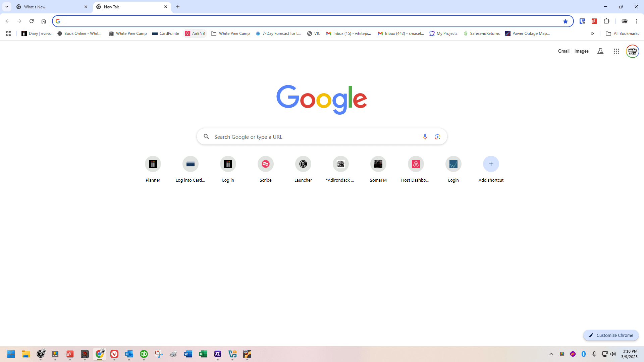Screen dimensions: 644x362
Task: Open the Launcher shortcut tile
Action: (x=303, y=170)
